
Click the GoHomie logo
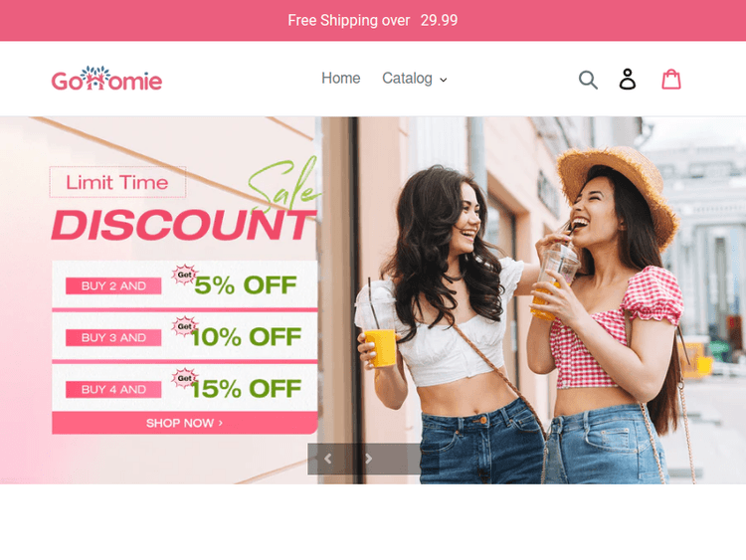point(106,79)
